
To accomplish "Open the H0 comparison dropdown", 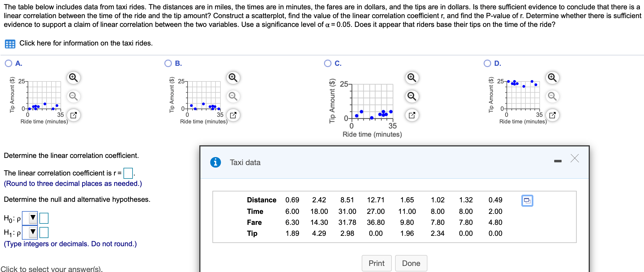I will click(32, 218).
